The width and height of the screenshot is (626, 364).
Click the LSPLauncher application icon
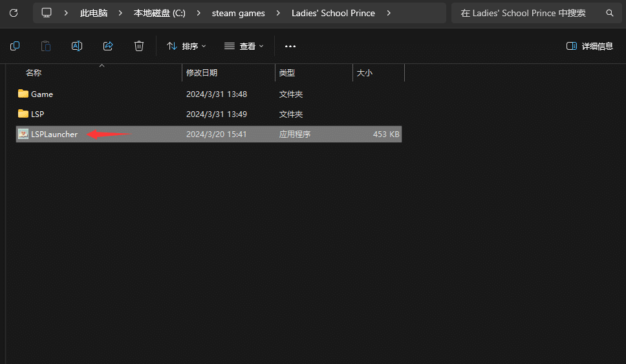23,134
